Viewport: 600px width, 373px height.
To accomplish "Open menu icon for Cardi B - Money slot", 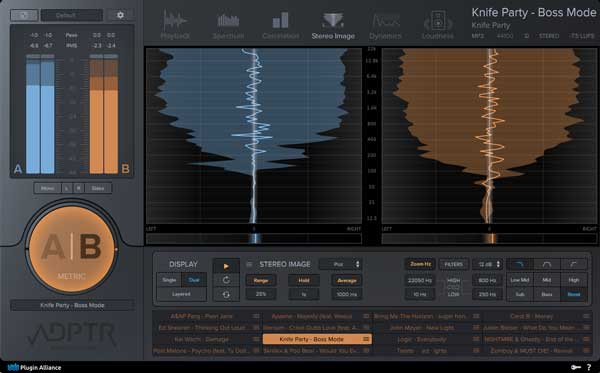I will coord(586,316).
